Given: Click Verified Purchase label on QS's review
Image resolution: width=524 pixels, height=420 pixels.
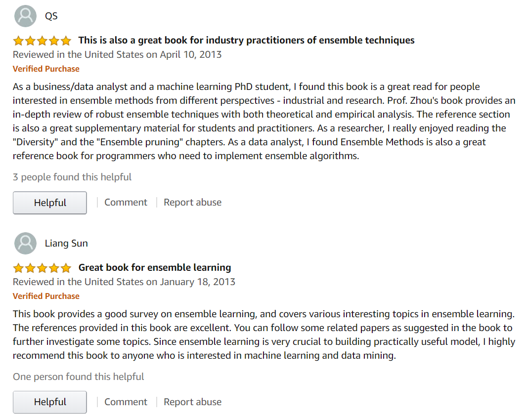Looking at the screenshot, I should [46, 69].
